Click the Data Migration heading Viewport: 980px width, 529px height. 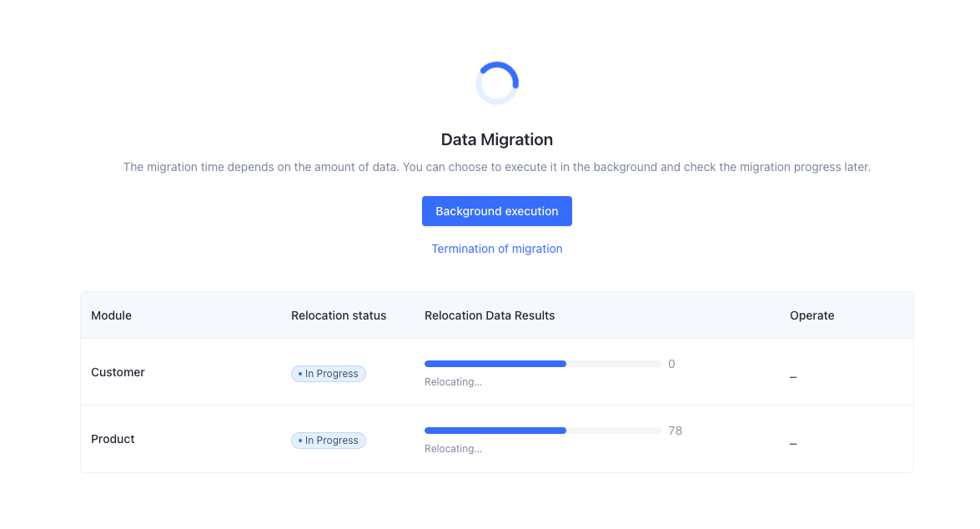click(x=497, y=139)
